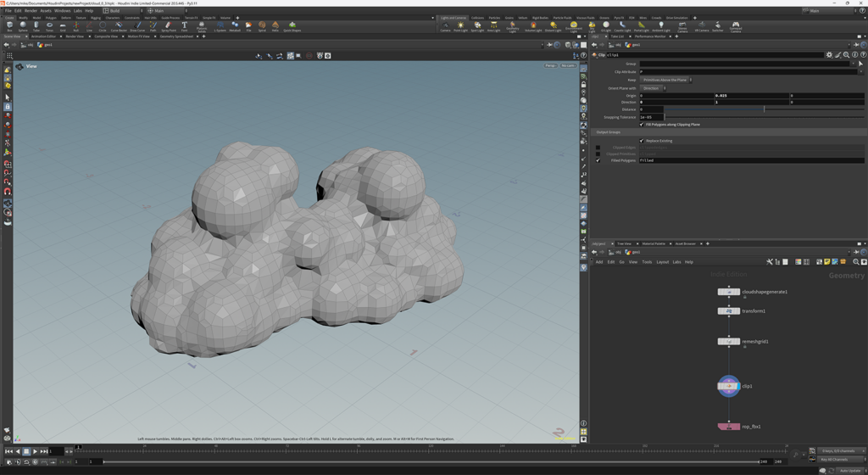Select the Curve Bezier shelf tool
The height and width of the screenshot is (475, 868).
coord(119,26)
